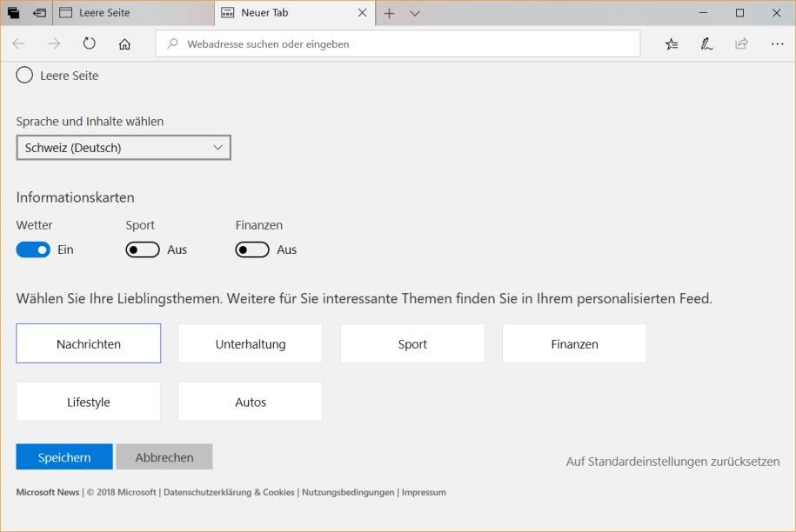Click the forward navigation arrow
796x532 pixels.
(54, 43)
